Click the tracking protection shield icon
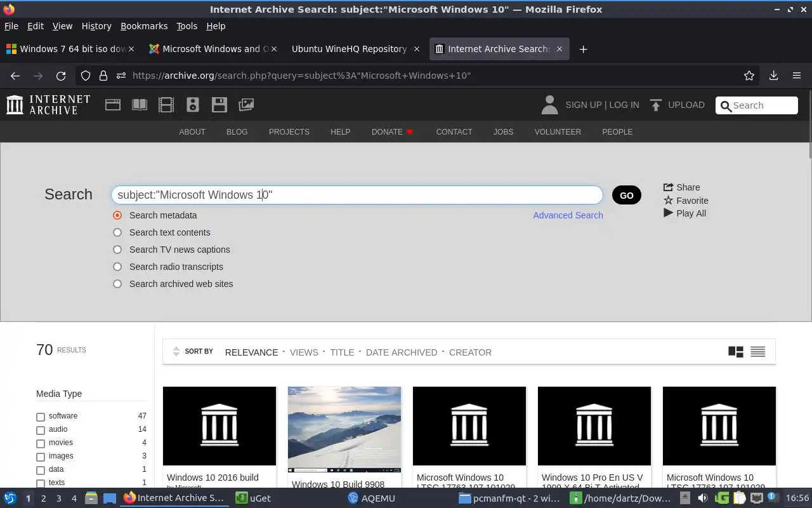 [86, 76]
